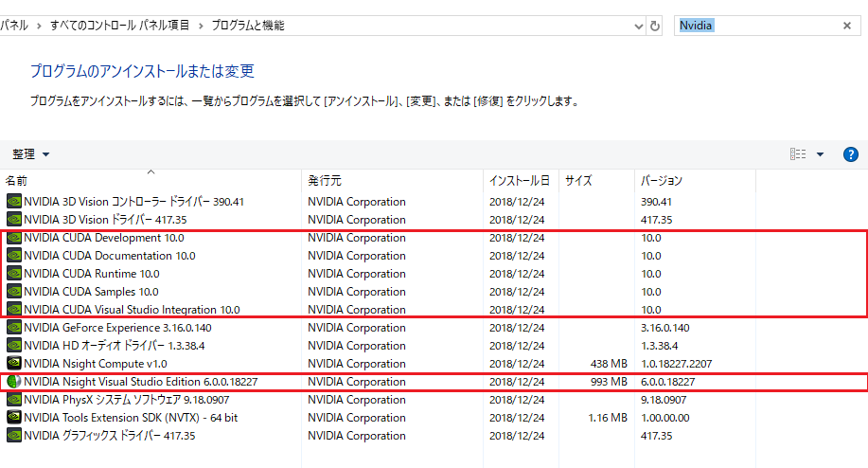The height and width of the screenshot is (468, 868).
Task: Click icon of NVIDIA グラフィックス ドライバー 417.35
Action: click(x=14, y=436)
